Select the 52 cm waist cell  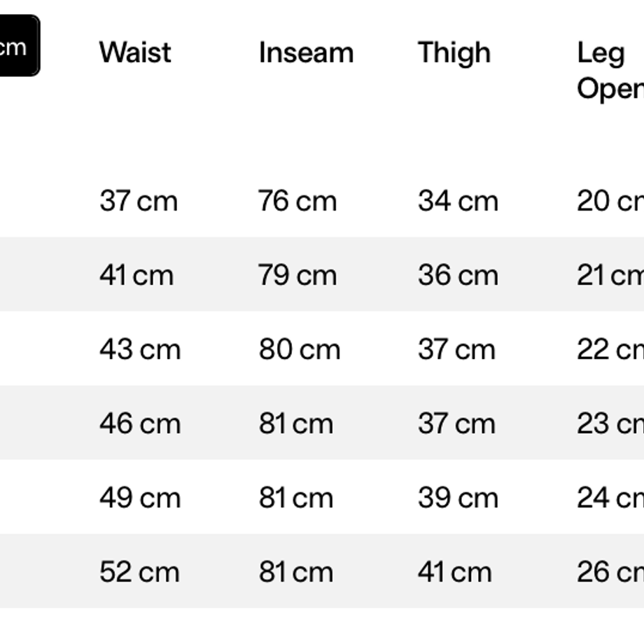[x=139, y=572]
